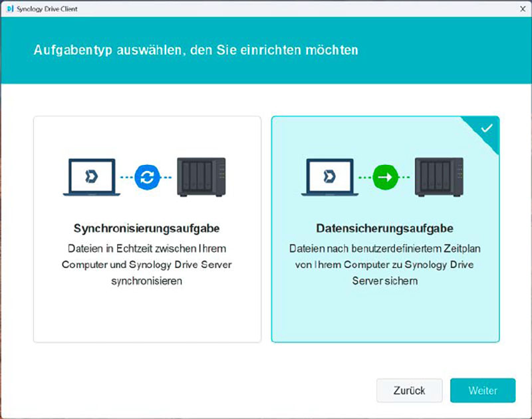Click the Zurück button
This screenshot has width=532, height=419.
(410, 390)
